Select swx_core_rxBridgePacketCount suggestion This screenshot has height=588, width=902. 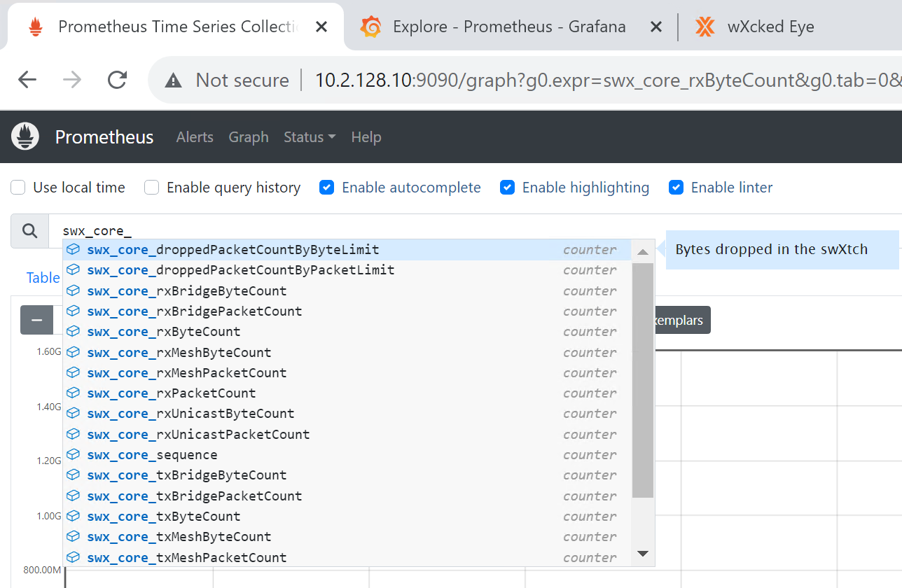347,311
